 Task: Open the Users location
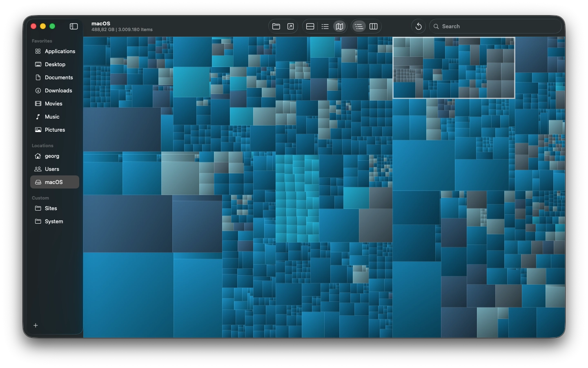click(55, 169)
